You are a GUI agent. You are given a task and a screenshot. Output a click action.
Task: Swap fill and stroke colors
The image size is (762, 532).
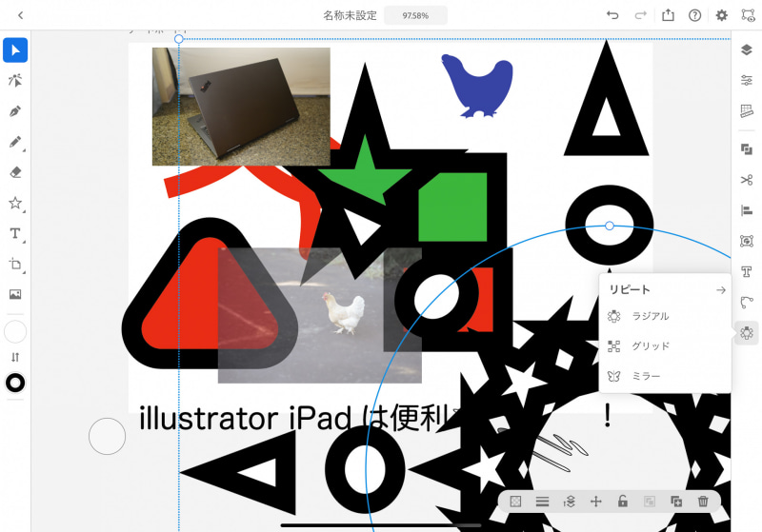(x=15, y=357)
